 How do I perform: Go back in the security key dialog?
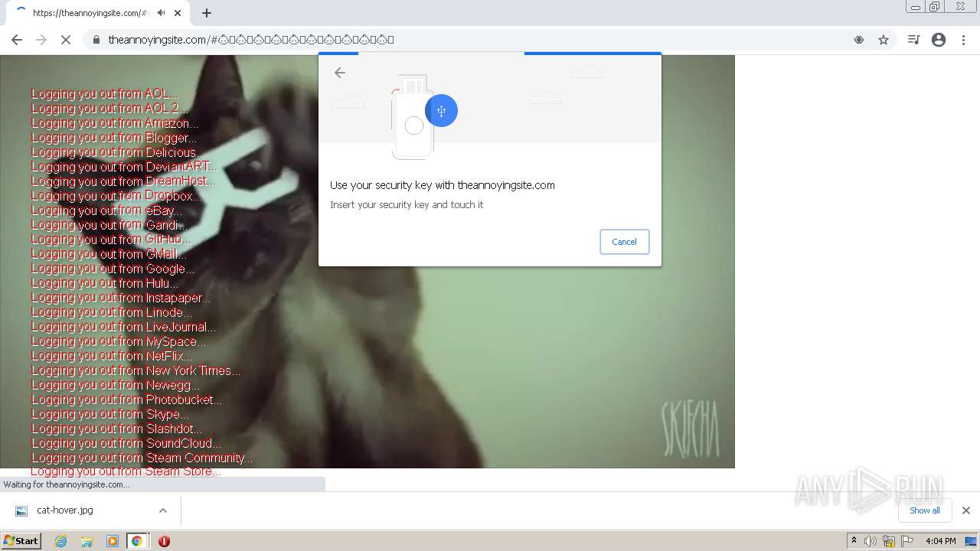[340, 73]
